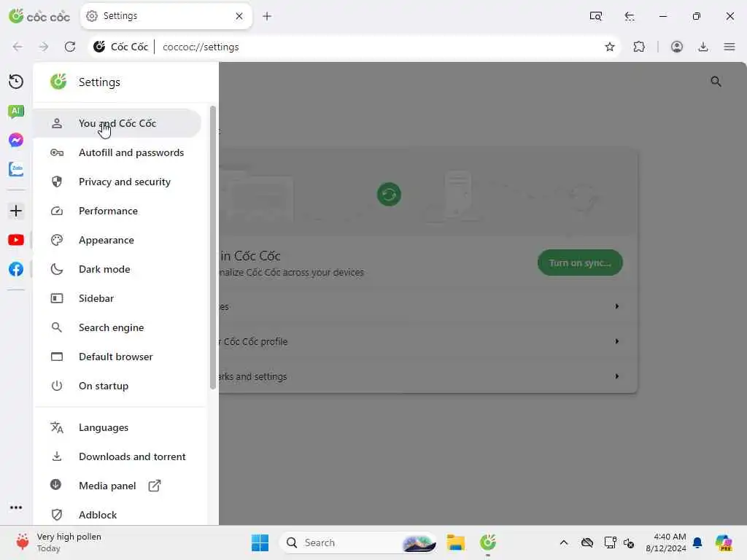Click the back navigation arrow

(18, 47)
